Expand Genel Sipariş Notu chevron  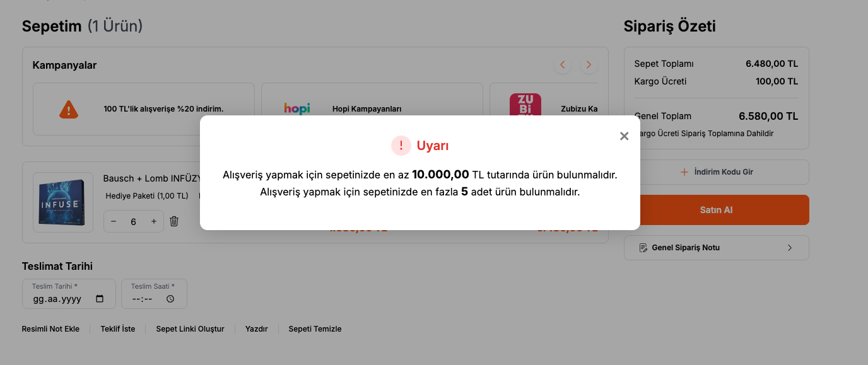(x=790, y=248)
